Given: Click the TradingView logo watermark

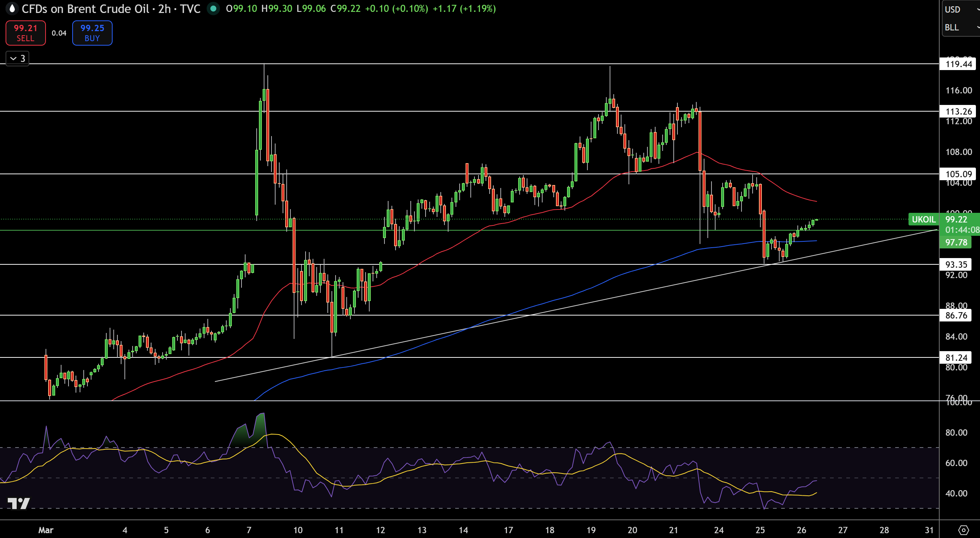Looking at the screenshot, I should click(18, 504).
